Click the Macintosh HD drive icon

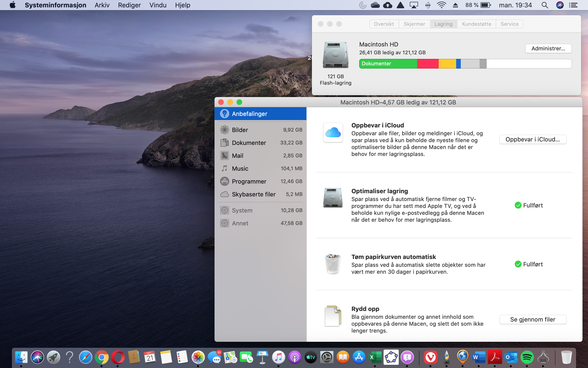click(336, 55)
